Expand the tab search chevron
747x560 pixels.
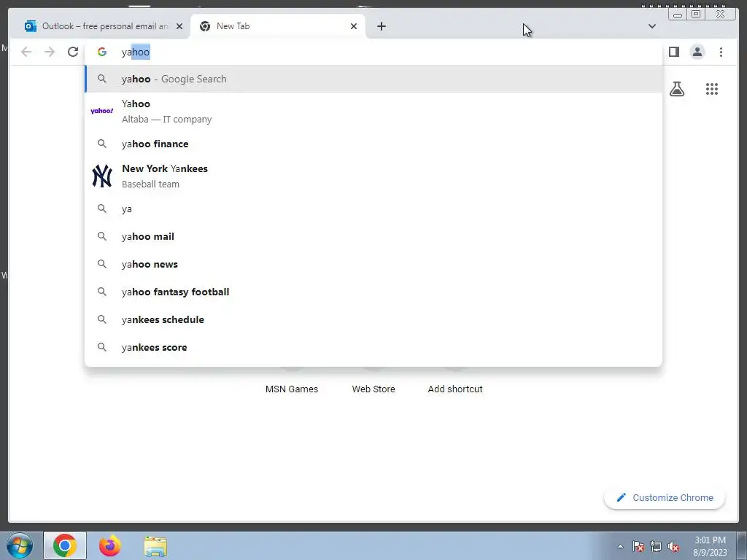(x=651, y=26)
